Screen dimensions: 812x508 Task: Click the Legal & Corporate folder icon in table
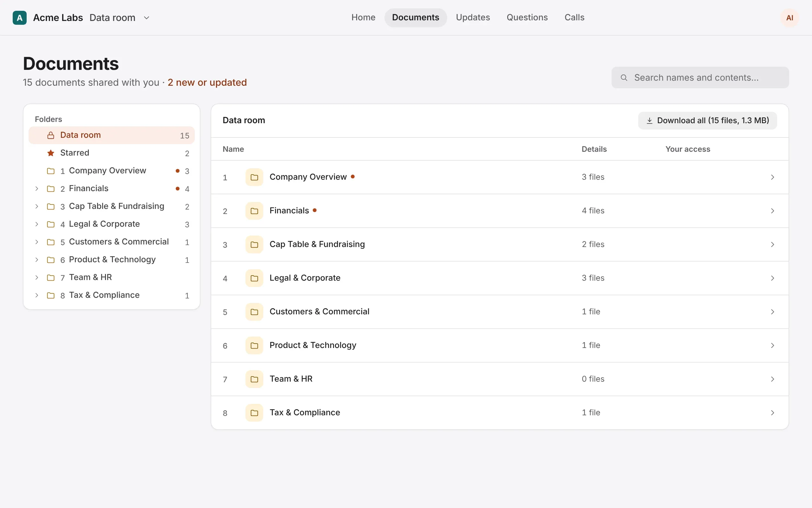[254, 278]
